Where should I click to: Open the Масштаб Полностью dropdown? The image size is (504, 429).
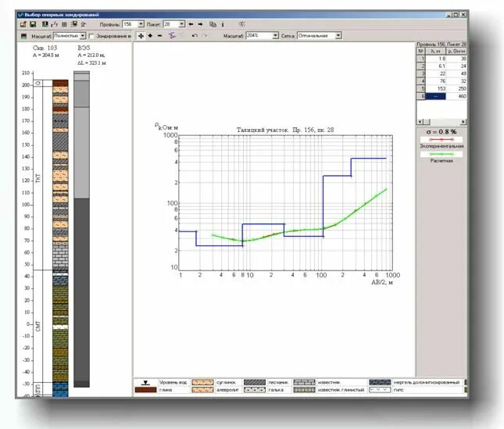point(83,36)
